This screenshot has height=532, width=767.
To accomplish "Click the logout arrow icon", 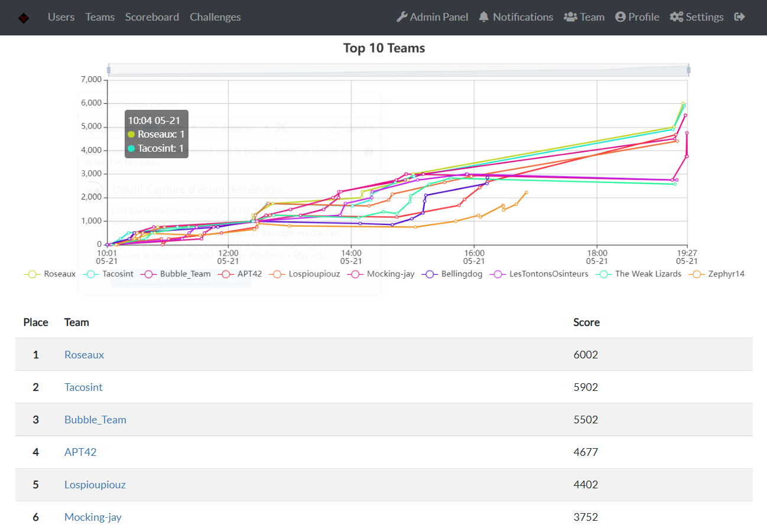I will tap(739, 17).
